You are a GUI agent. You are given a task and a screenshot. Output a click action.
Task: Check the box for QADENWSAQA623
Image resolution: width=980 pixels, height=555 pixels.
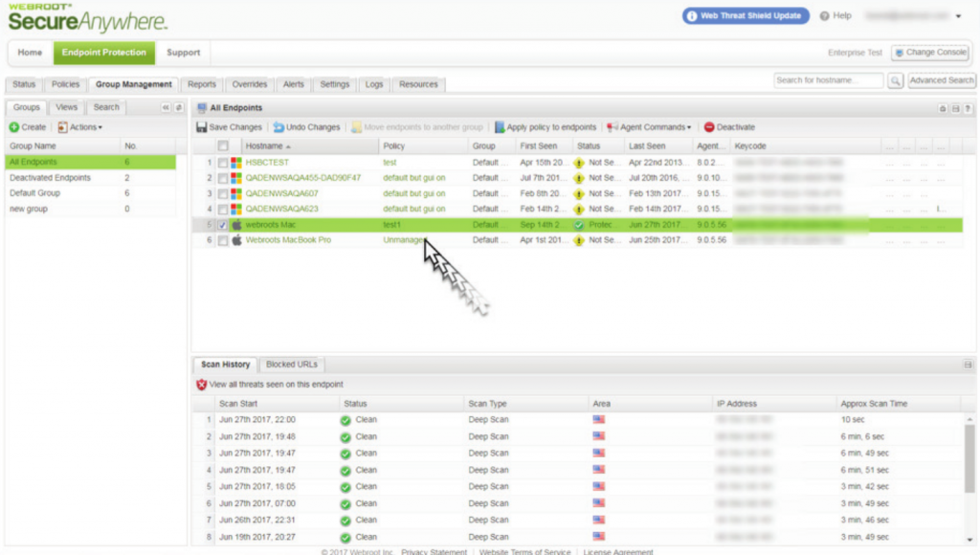[x=222, y=210]
